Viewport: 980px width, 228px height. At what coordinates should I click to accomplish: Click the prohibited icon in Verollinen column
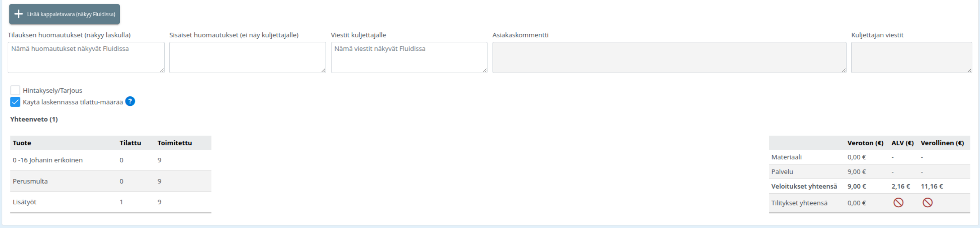coord(928,203)
